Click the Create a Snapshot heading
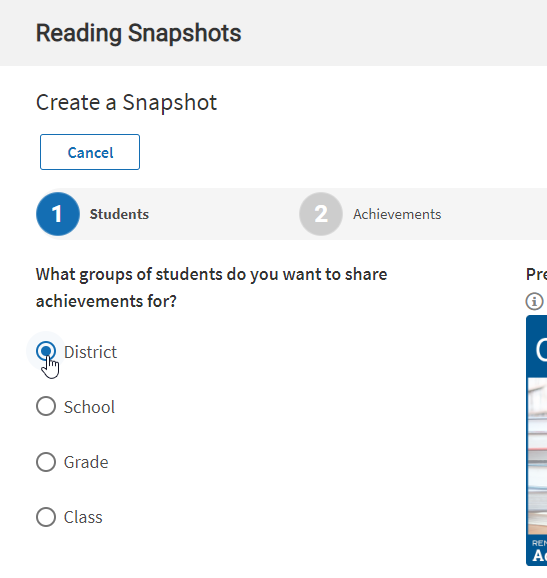 tap(126, 102)
